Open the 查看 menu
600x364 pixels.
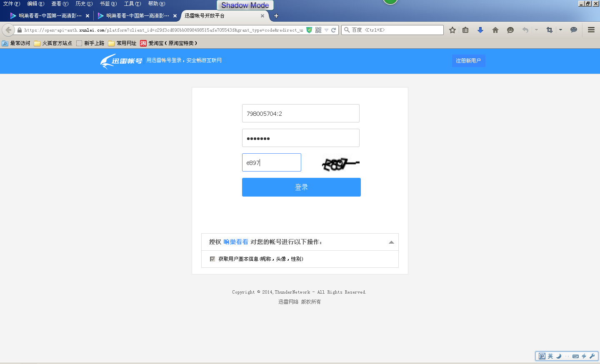pyautogui.click(x=60, y=4)
